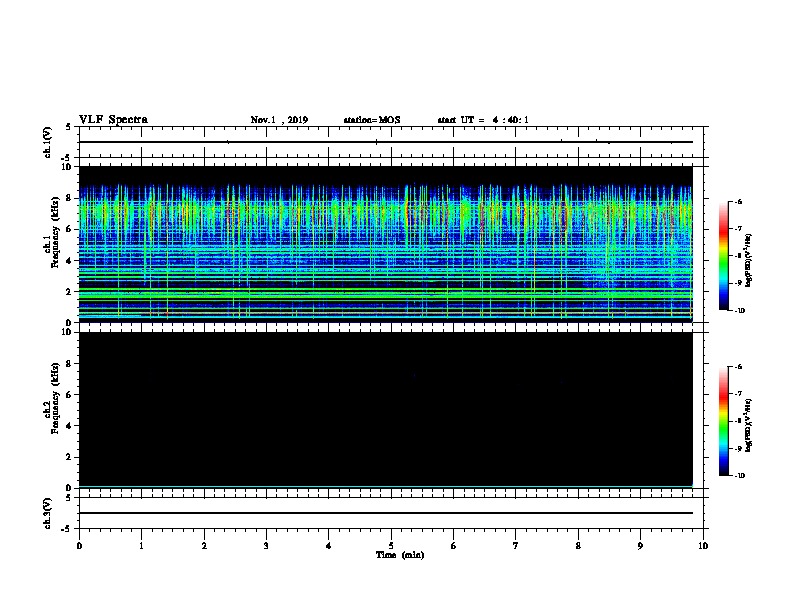
Task: Click the ch.2 spectrogram color scale bar
Action: pyautogui.click(x=724, y=421)
